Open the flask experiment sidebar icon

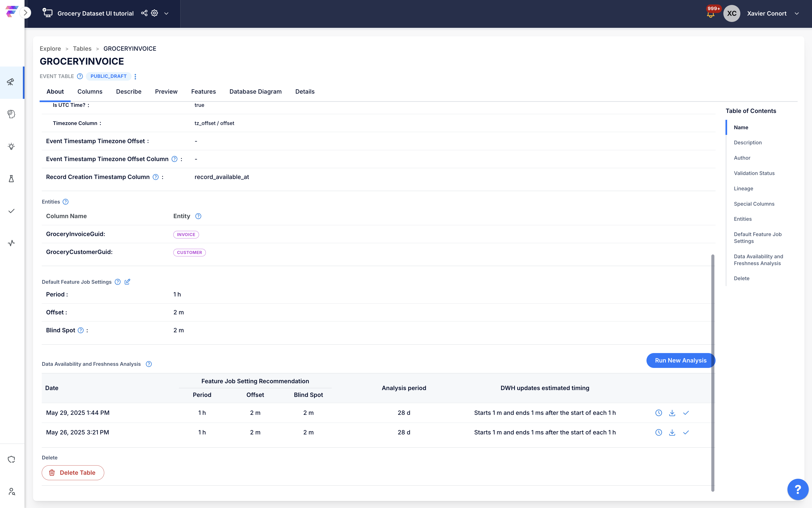click(x=11, y=178)
